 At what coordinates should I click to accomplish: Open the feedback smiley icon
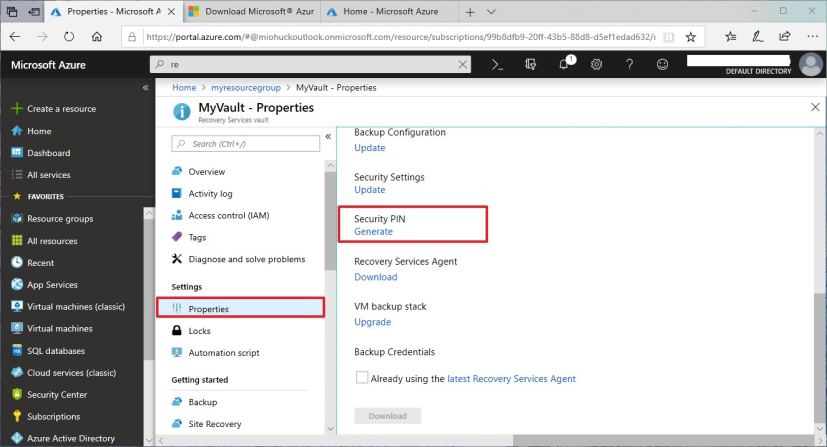coord(662,64)
